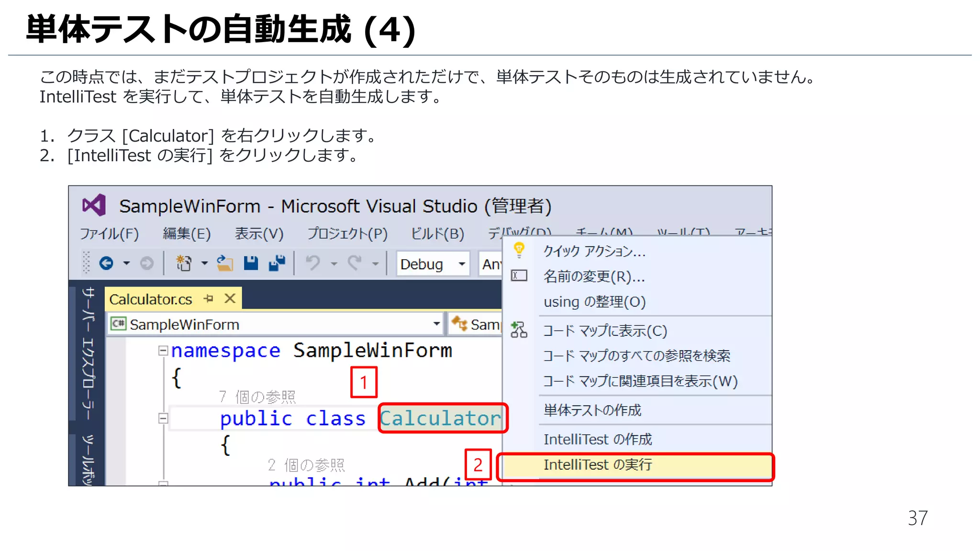The height and width of the screenshot is (551, 980).
Task: Select 単体テストの作成 menu entry
Action: click(637, 410)
